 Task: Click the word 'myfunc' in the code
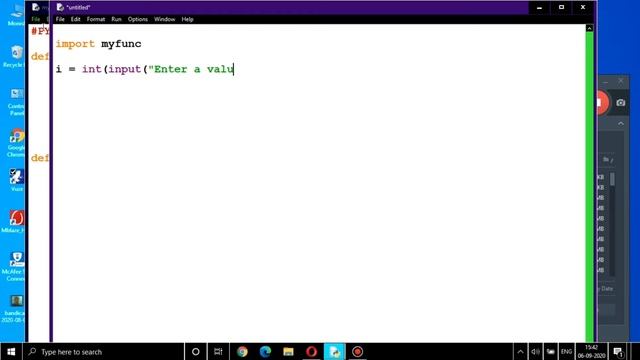click(x=121, y=44)
